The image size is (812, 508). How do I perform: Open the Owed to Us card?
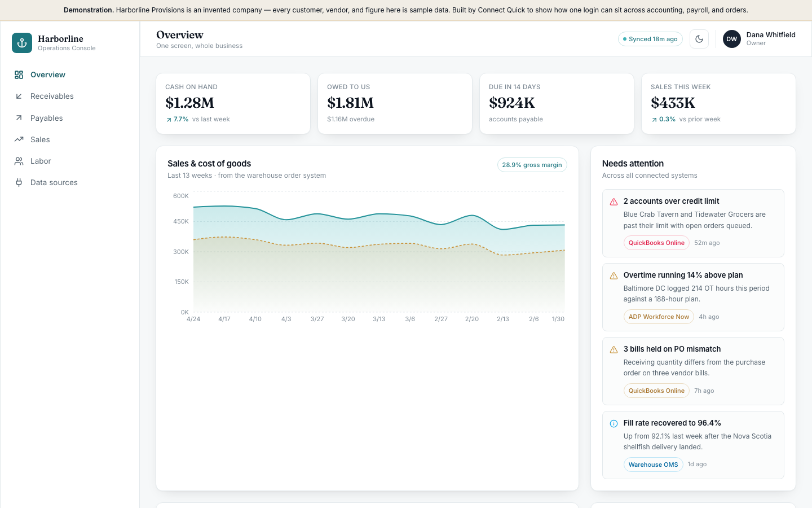pos(395,104)
